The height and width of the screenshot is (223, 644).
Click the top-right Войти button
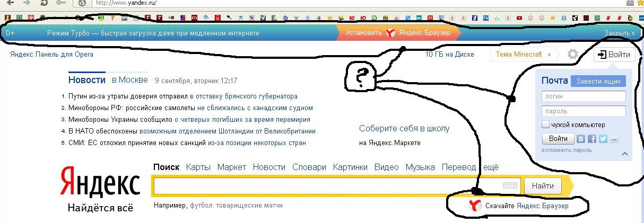tap(614, 55)
